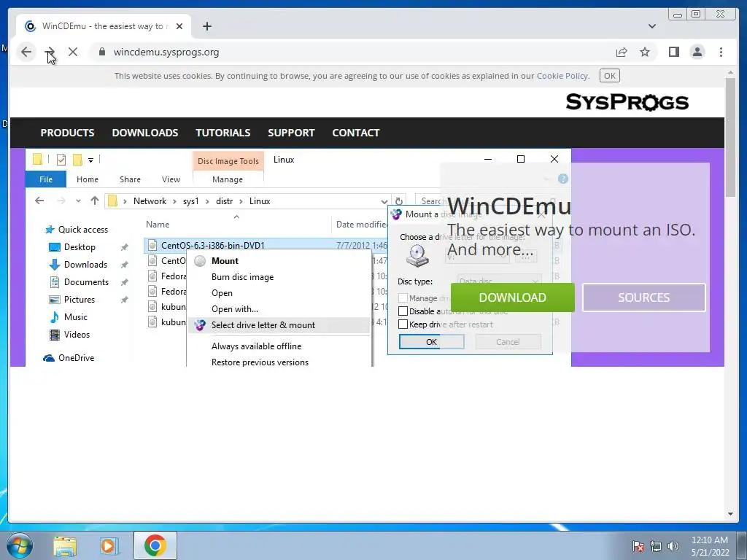Image resolution: width=747 pixels, height=560 pixels.
Task: Click 'Select drive letter & mount' in banner image
Action: (278, 325)
